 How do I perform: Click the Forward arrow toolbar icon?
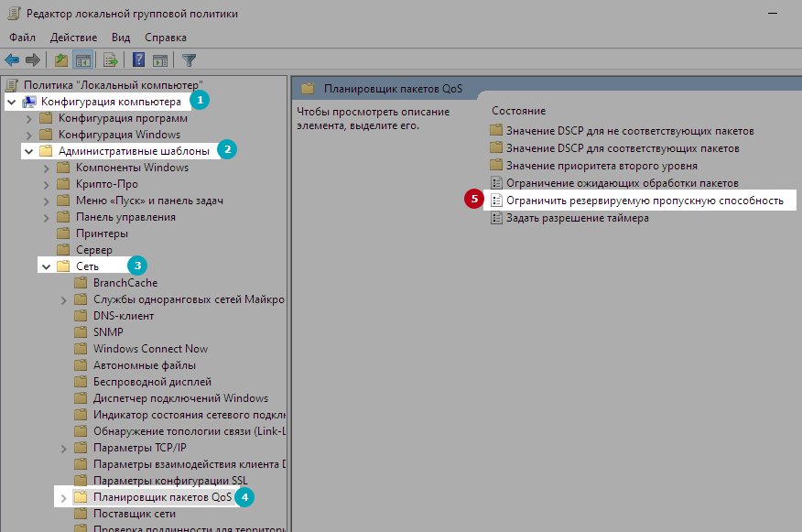[33, 60]
